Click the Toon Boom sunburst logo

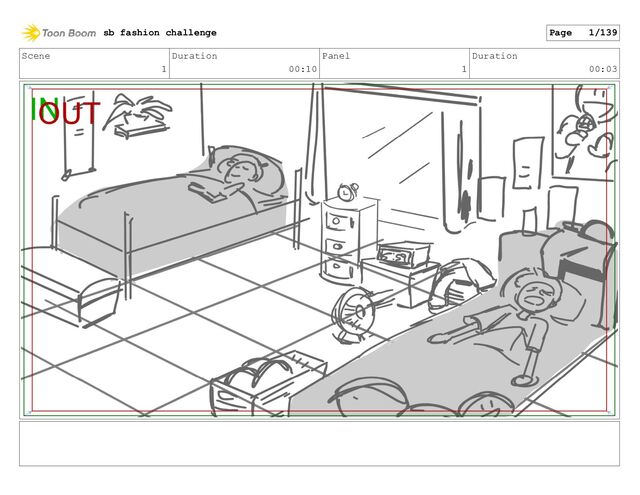click(31, 33)
